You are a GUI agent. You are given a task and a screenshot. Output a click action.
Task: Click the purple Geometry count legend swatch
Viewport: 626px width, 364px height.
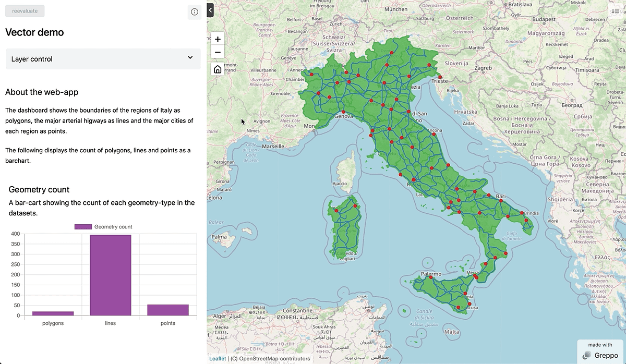pos(82,226)
